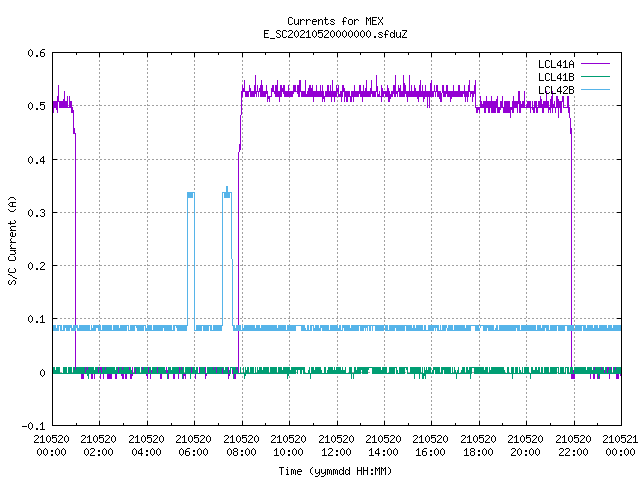640x480 pixels.
Task: Click the chart title 'Currents for MEX'
Action: pos(335,21)
